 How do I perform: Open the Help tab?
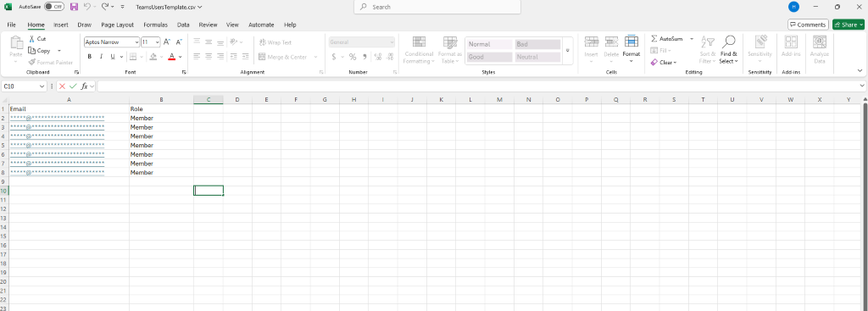(x=290, y=25)
